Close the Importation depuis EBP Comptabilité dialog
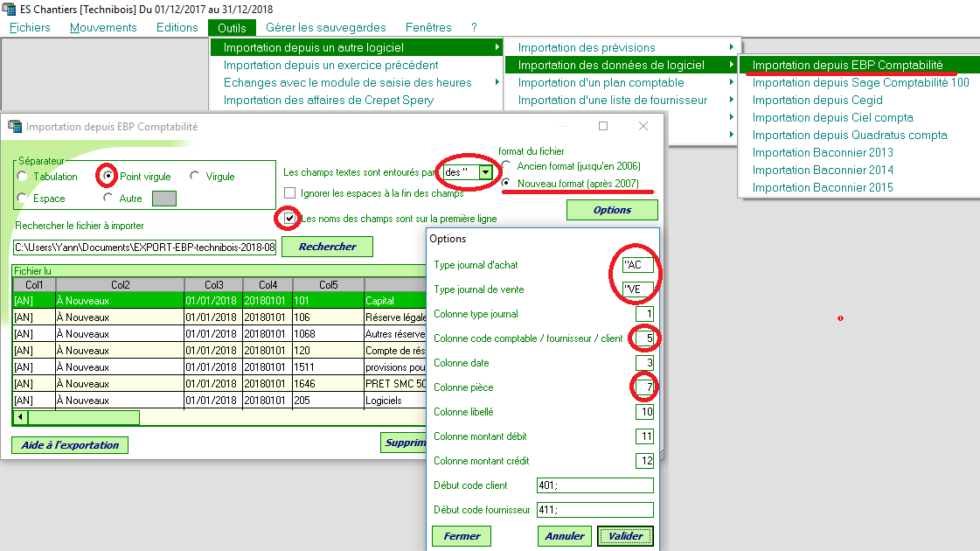The width and height of the screenshot is (980, 551). [643, 126]
